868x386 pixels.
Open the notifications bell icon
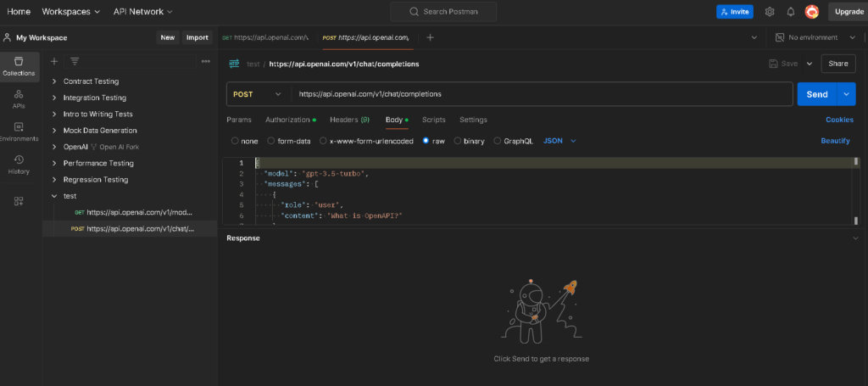tap(791, 12)
